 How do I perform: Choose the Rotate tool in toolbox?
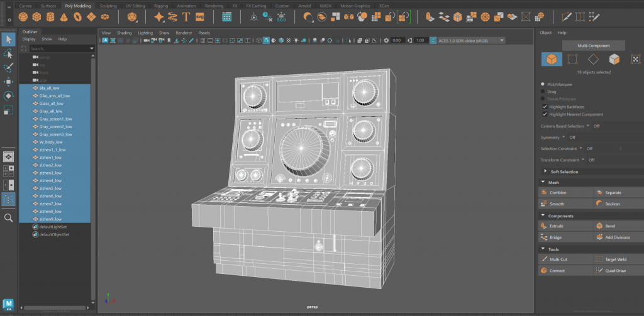(8, 96)
